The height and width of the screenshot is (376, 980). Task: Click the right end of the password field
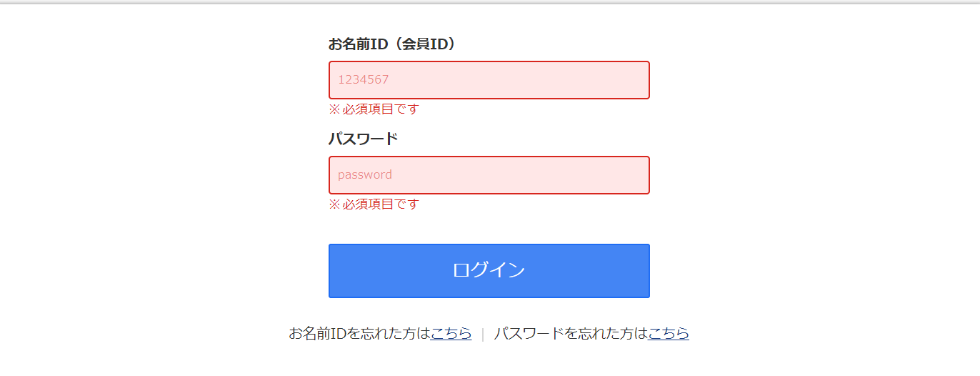click(x=639, y=175)
